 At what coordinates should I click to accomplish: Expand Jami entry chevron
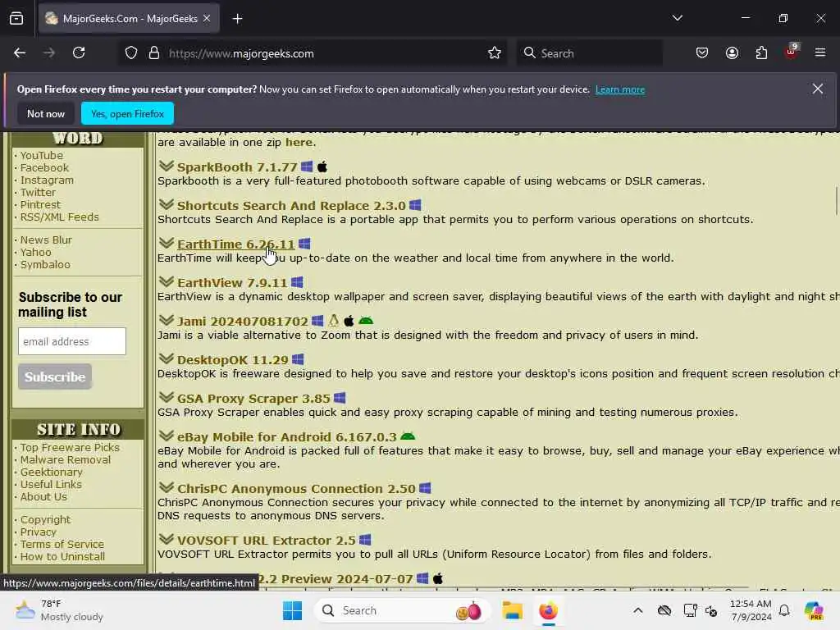point(166,321)
